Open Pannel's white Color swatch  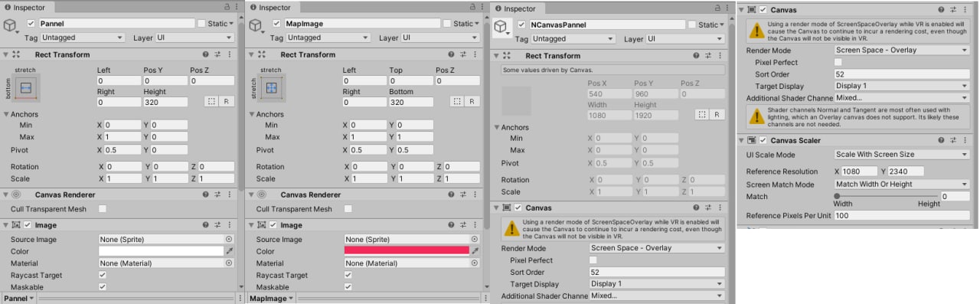(161, 251)
